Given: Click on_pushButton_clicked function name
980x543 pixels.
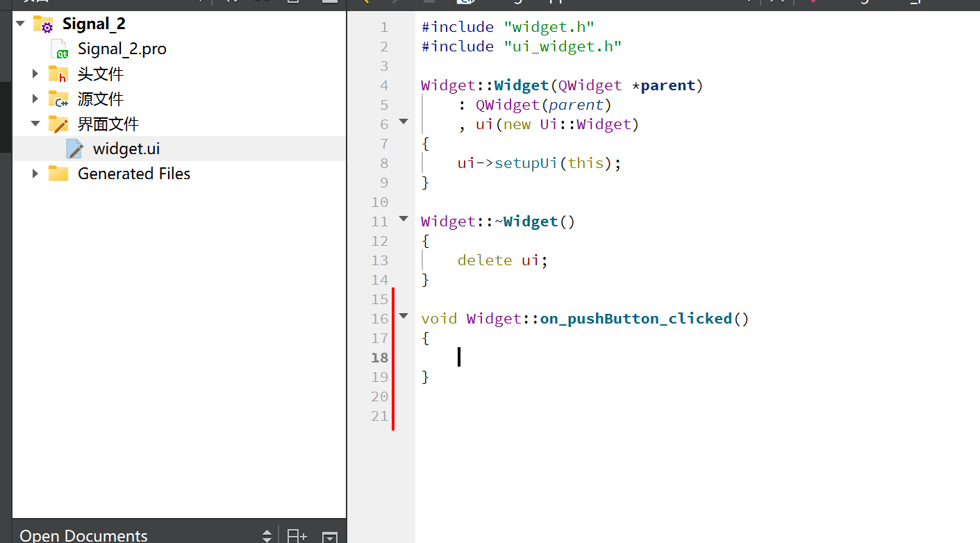Looking at the screenshot, I should tap(636, 319).
